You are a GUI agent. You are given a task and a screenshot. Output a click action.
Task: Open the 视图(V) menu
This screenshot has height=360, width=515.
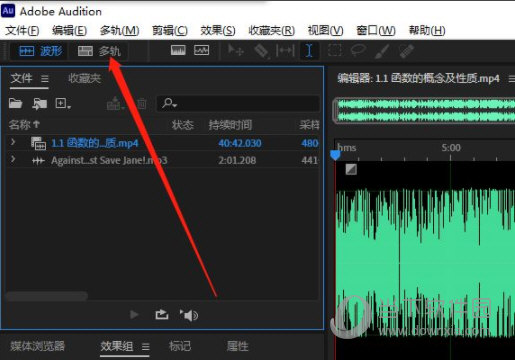(326, 30)
